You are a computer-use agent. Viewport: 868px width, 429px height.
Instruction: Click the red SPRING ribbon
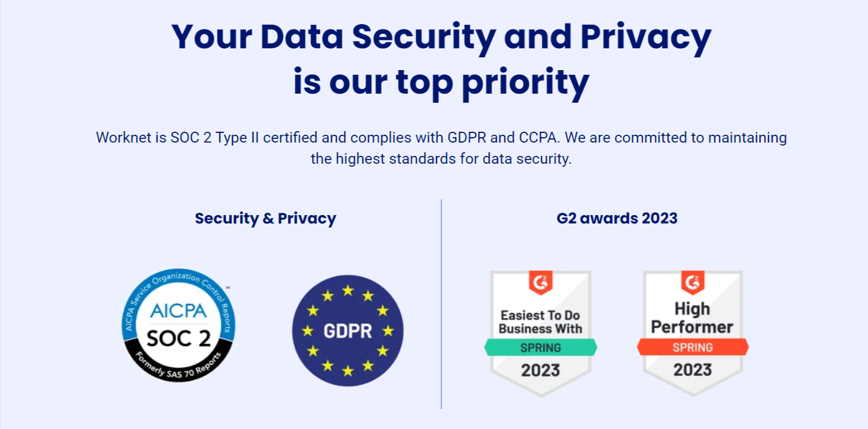tap(692, 347)
